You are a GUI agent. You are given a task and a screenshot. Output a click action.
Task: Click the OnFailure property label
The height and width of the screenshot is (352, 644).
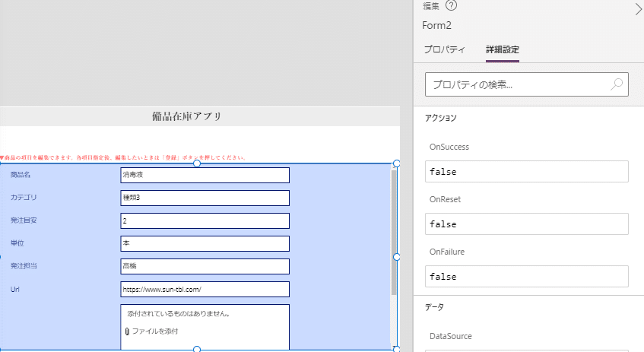pos(447,252)
